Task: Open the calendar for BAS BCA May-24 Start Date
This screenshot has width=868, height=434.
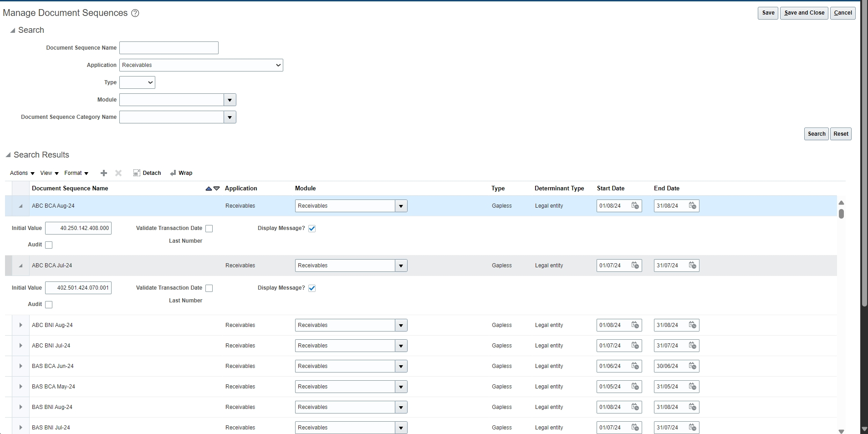Action: coord(635,387)
